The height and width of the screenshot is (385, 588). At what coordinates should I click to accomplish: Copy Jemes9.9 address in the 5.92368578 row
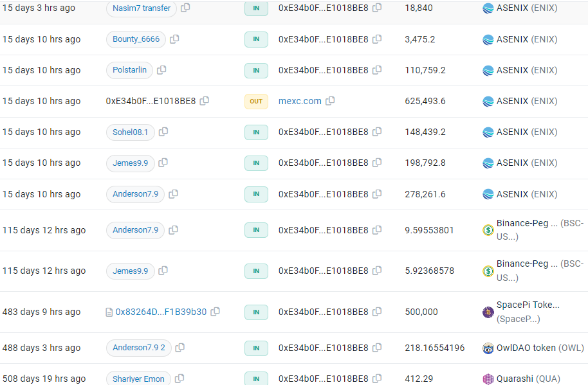point(163,271)
